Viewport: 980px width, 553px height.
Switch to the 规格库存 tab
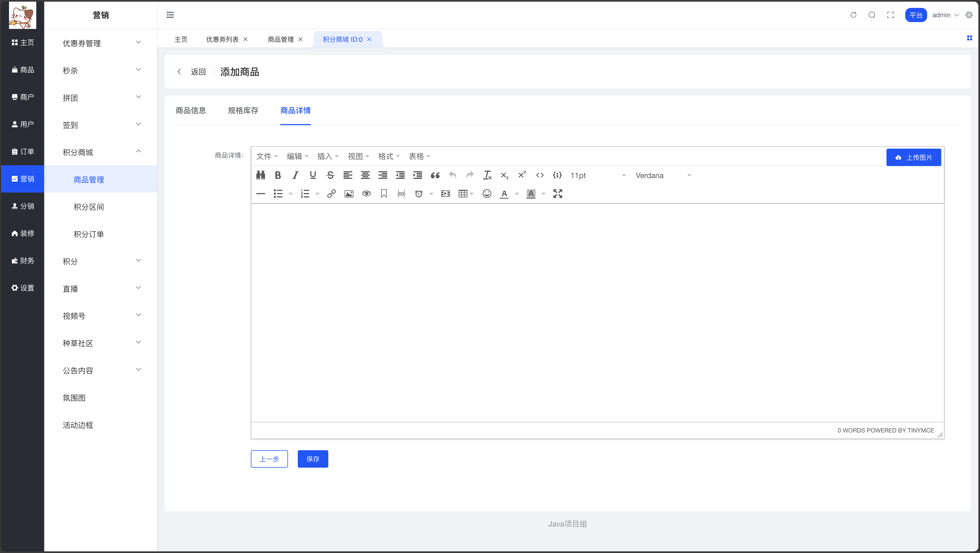point(243,110)
